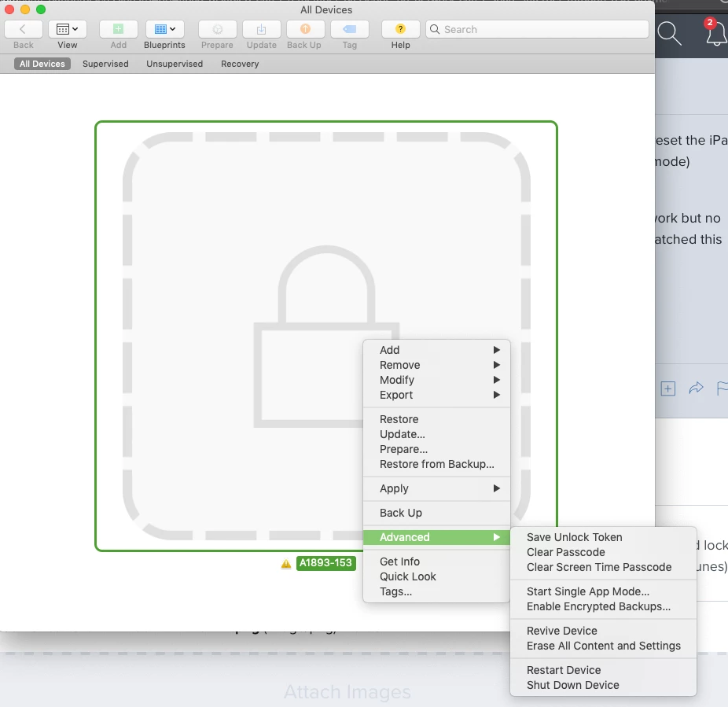Click the flag icon in background window

pyautogui.click(x=722, y=388)
